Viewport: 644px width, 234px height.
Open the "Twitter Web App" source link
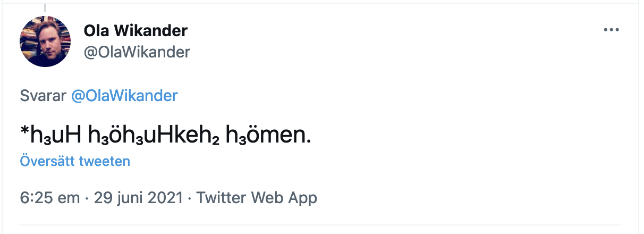[x=257, y=198]
